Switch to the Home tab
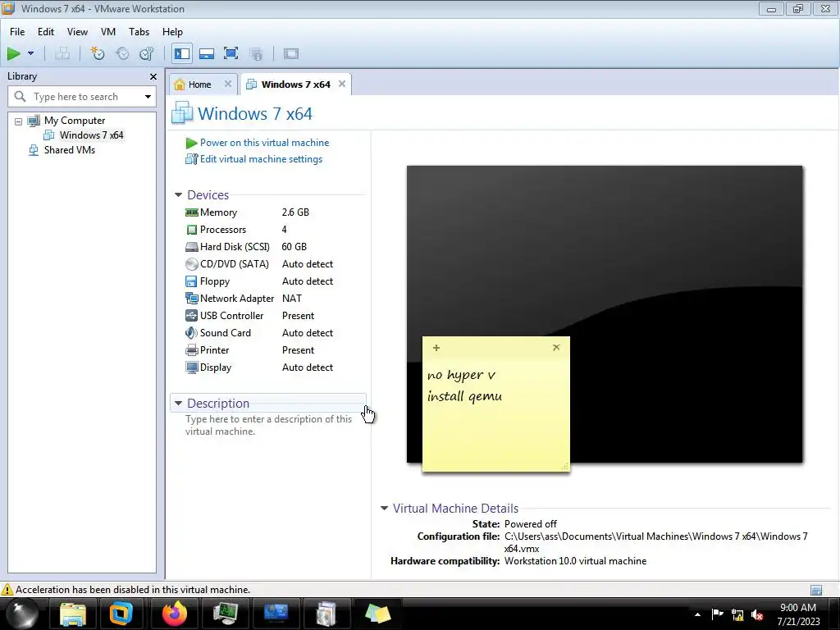 tap(199, 84)
